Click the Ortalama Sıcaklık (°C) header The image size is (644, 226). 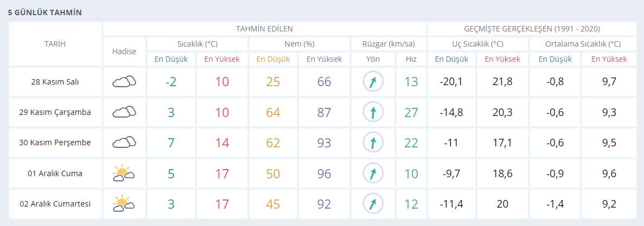pyautogui.click(x=583, y=44)
